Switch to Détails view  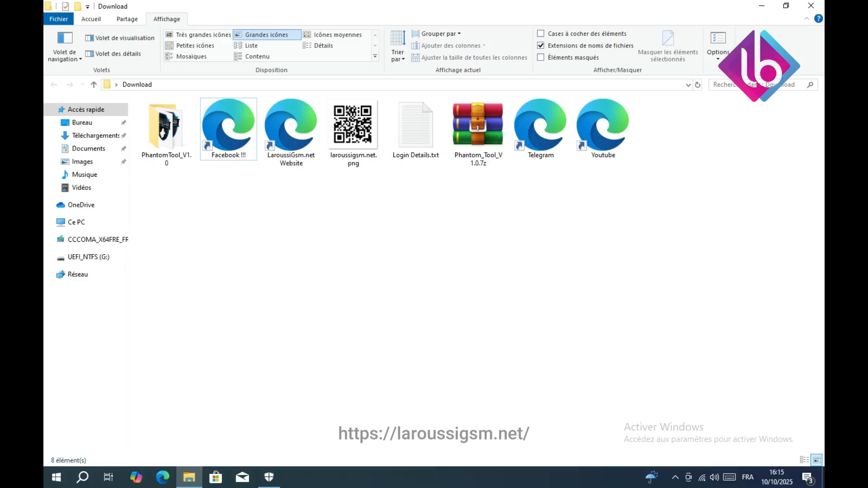(x=318, y=46)
